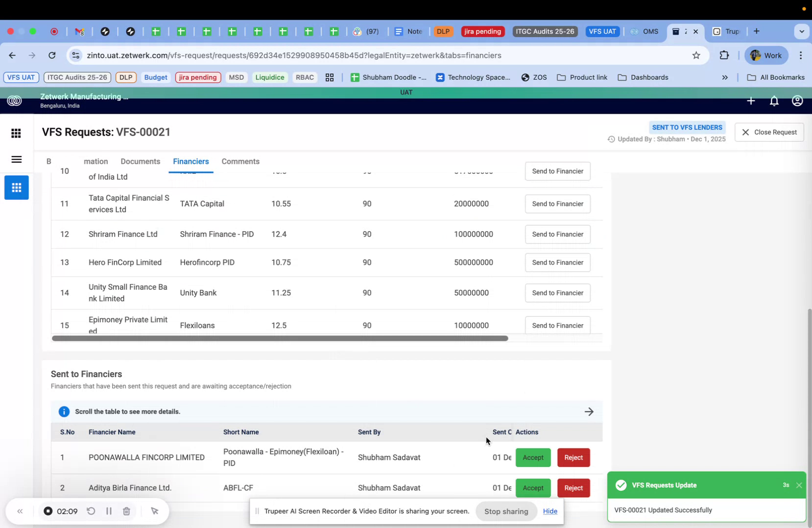
Task: Open the user profile avatar
Action: click(x=796, y=101)
